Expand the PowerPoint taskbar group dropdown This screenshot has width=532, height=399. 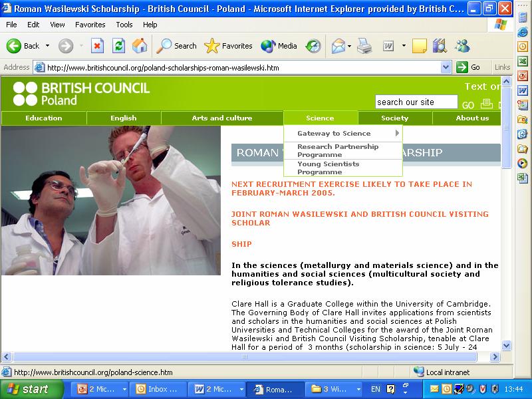(x=124, y=389)
